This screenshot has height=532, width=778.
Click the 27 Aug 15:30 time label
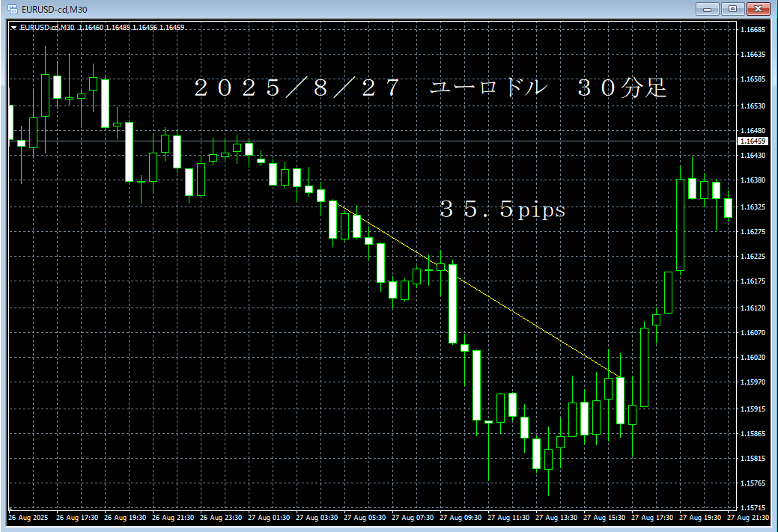[x=605, y=518]
